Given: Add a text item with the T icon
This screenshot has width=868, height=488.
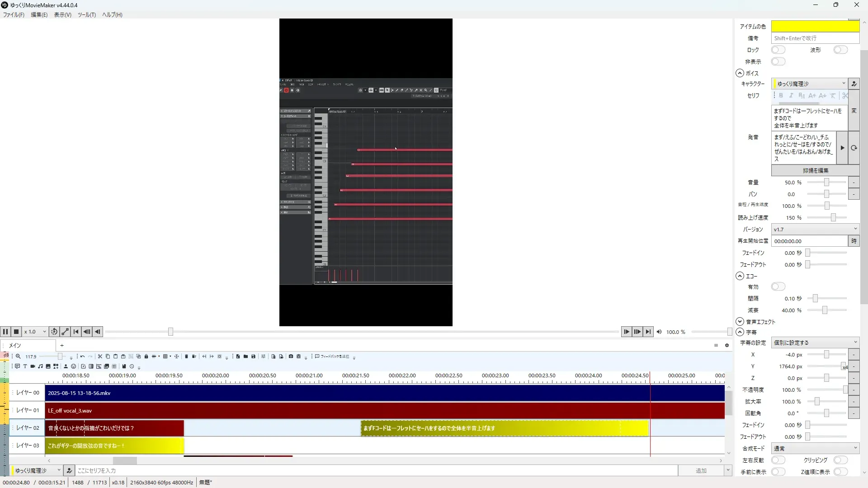Looking at the screenshot, I should pyautogui.click(x=25, y=366).
